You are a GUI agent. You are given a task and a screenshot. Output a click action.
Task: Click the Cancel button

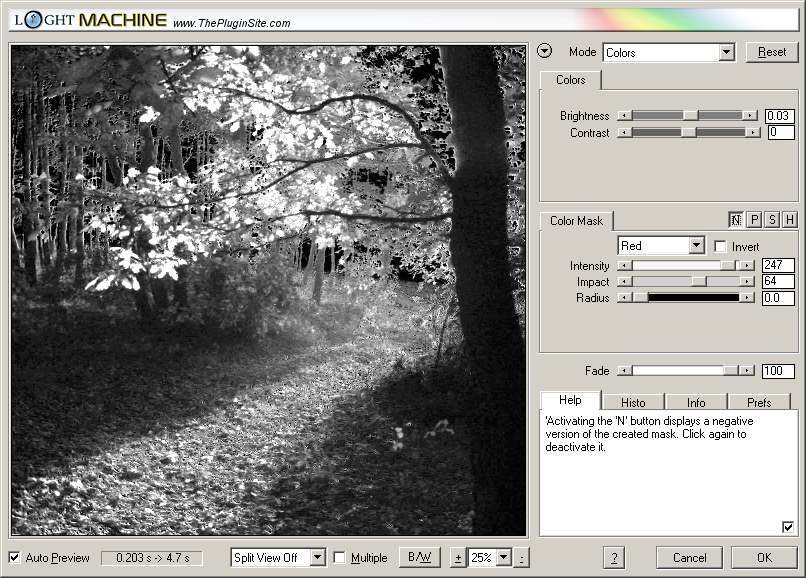[x=689, y=558]
